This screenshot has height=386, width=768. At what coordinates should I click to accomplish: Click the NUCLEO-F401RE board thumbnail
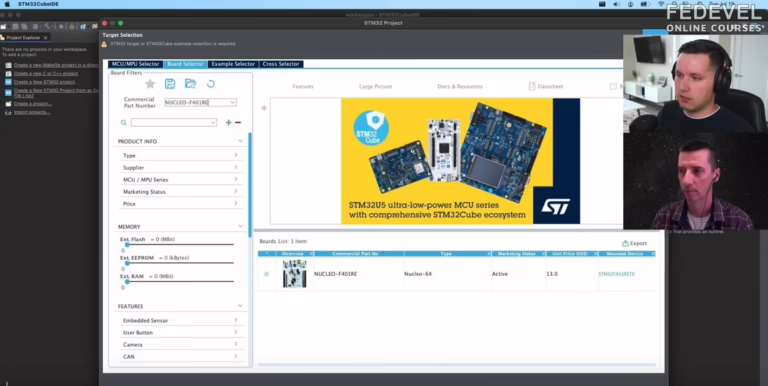(294, 273)
